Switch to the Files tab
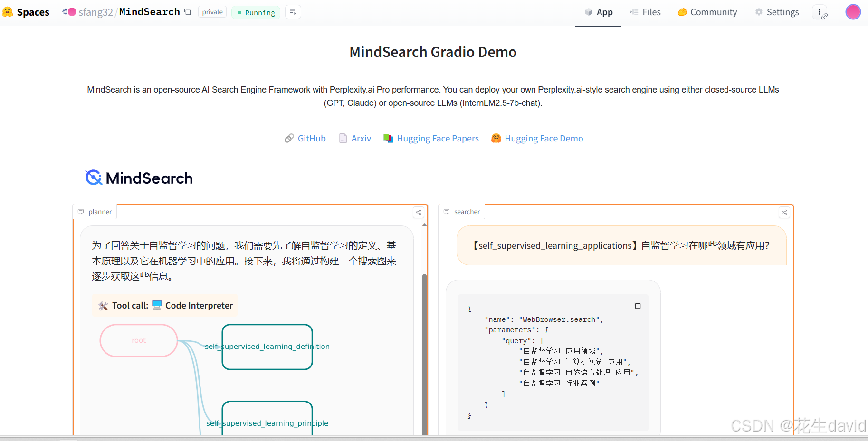The height and width of the screenshot is (441, 868). 645,12
